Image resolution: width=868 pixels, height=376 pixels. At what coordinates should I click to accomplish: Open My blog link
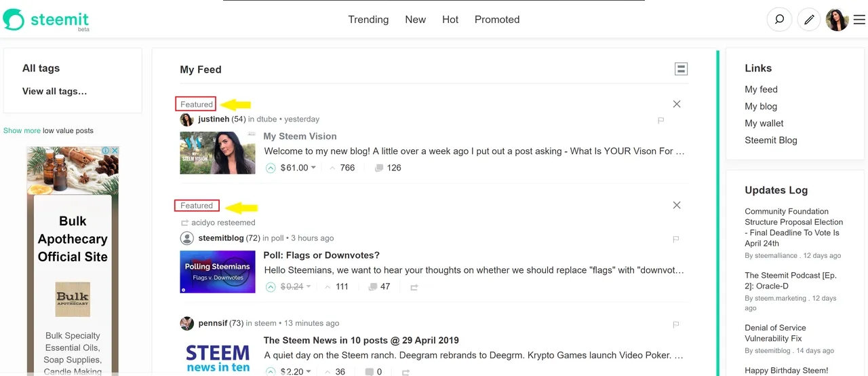[x=761, y=106]
